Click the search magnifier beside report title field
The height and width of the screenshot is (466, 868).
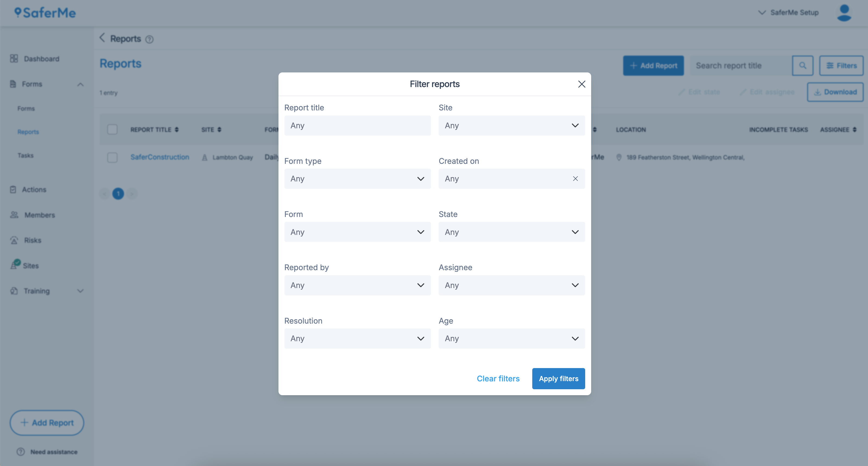pyautogui.click(x=803, y=66)
